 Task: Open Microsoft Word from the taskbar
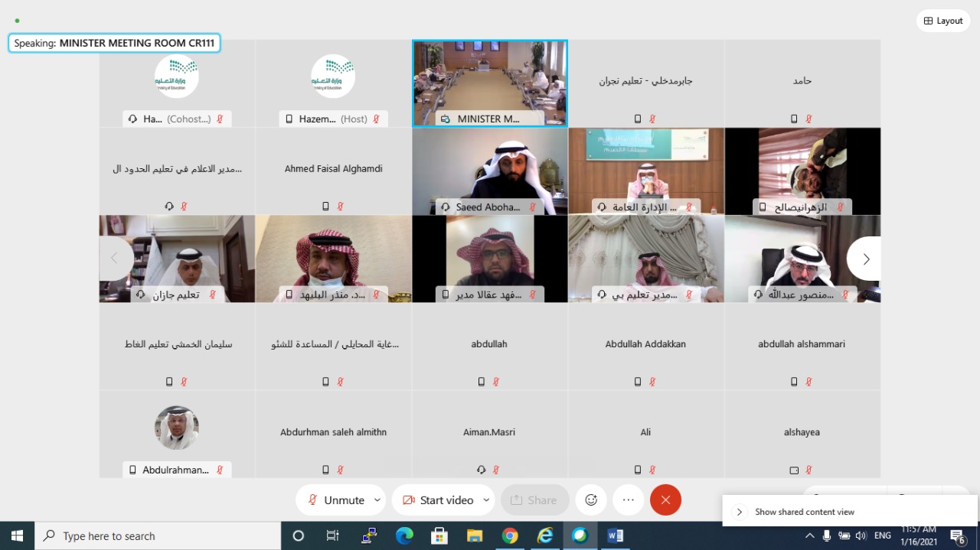pos(615,536)
